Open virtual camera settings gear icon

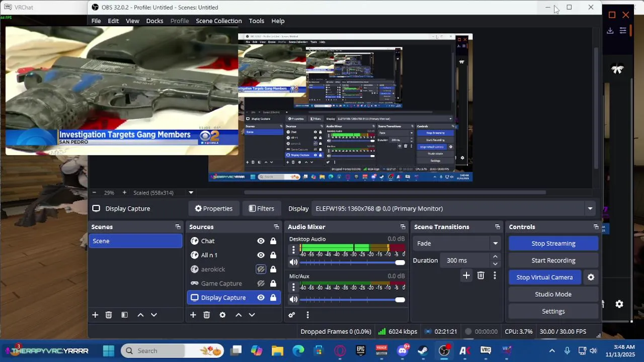(x=591, y=277)
